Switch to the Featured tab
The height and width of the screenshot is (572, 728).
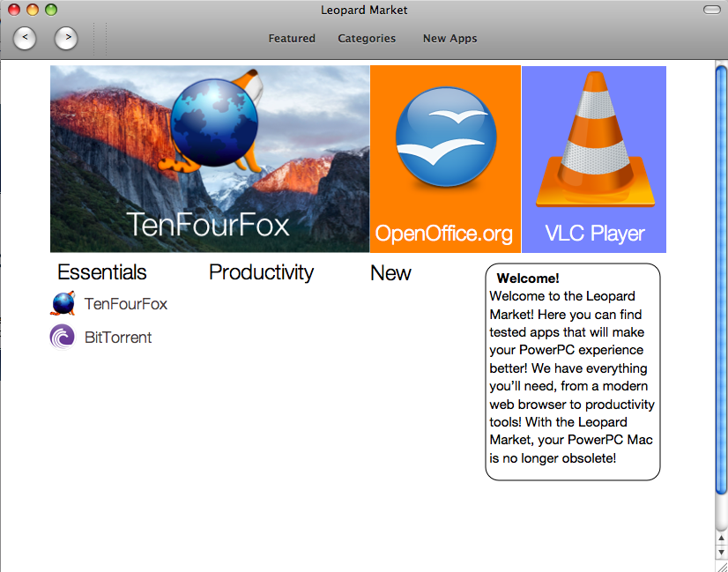click(292, 39)
